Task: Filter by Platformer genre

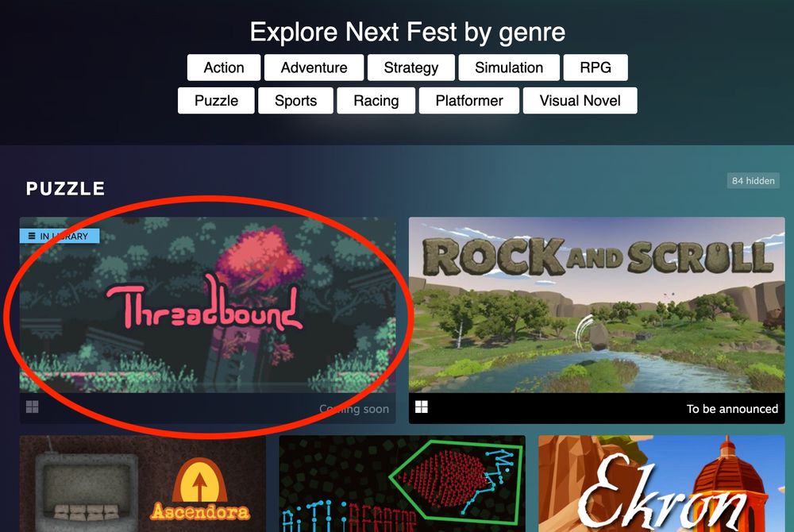Action: pos(469,100)
